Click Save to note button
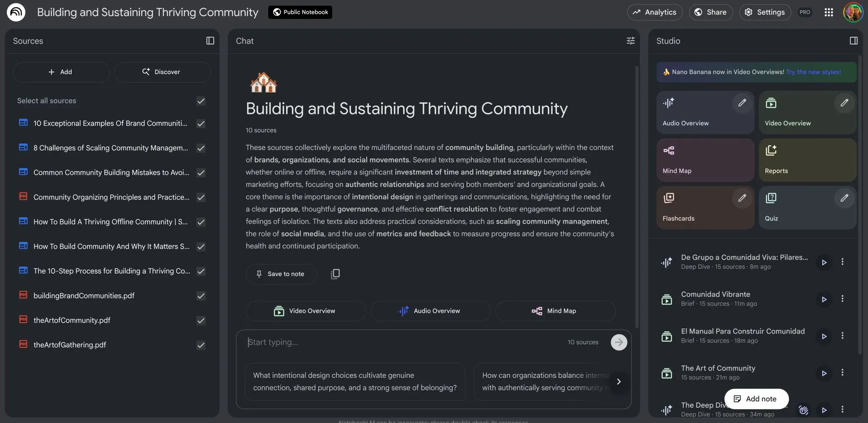Screen dimensions: 868x423 281,274
